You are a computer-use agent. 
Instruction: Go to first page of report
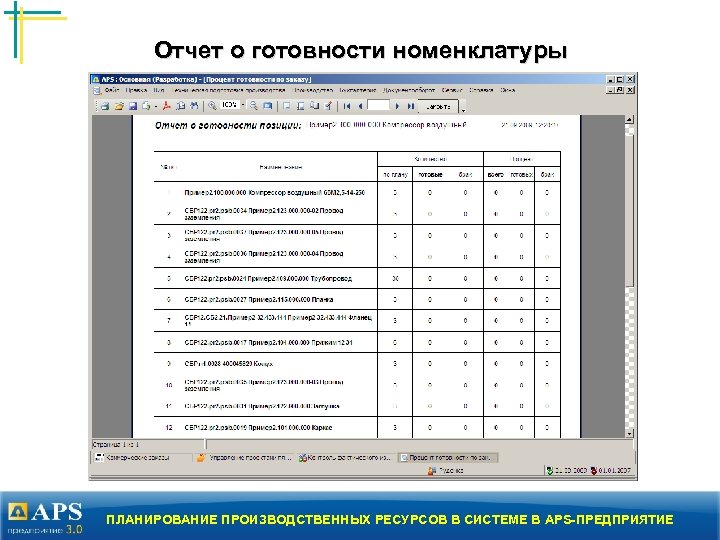pos(347,106)
